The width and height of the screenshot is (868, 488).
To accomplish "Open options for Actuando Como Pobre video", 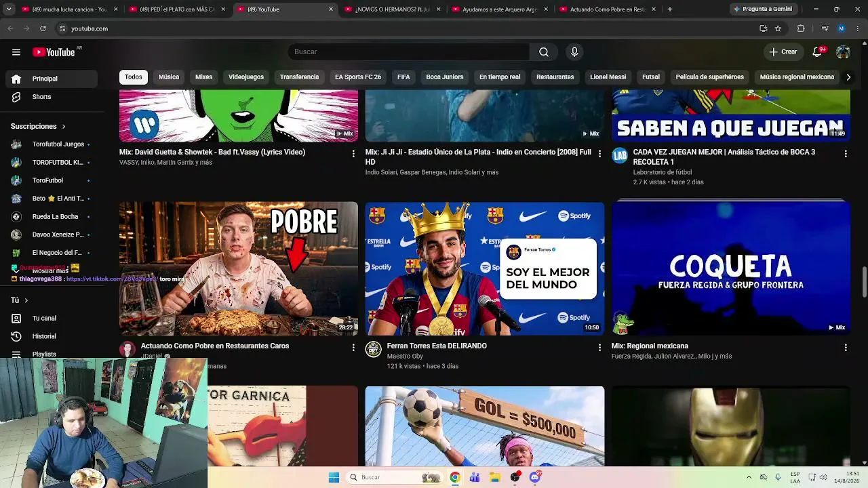I will (353, 348).
